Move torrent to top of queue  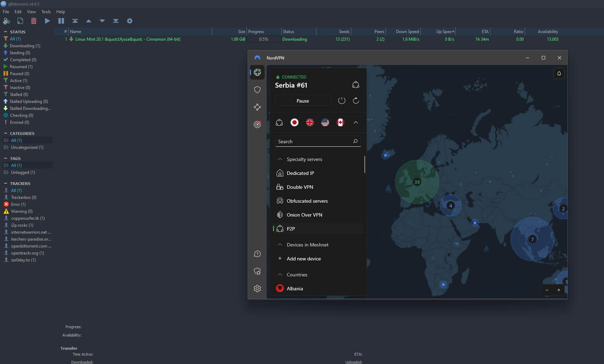(x=75, y=21)
